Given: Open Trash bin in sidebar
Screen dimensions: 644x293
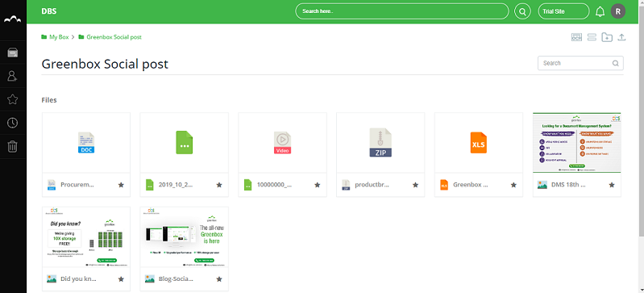Looking at the screenshot, I should (13, 147).
